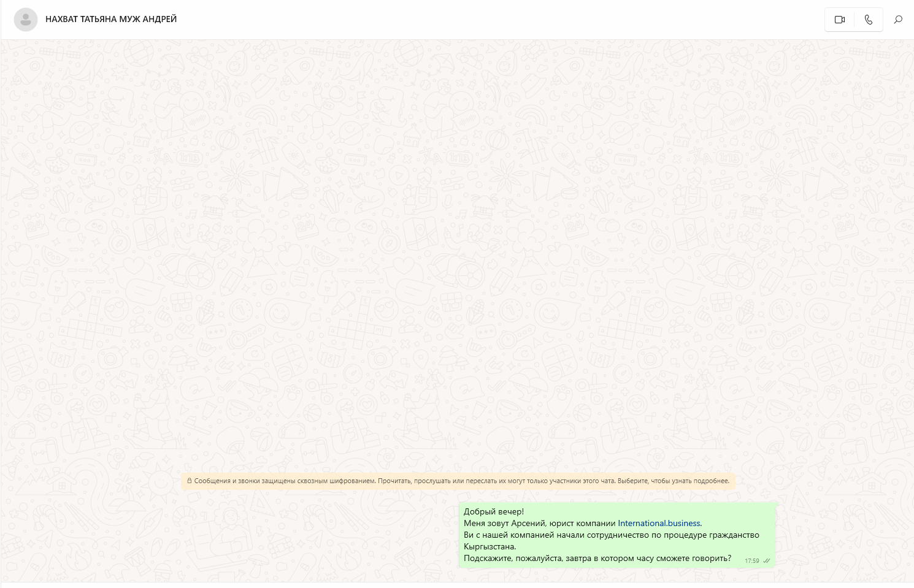
Task: Start a voice call using the phone icon
Action: pos(869,20)
